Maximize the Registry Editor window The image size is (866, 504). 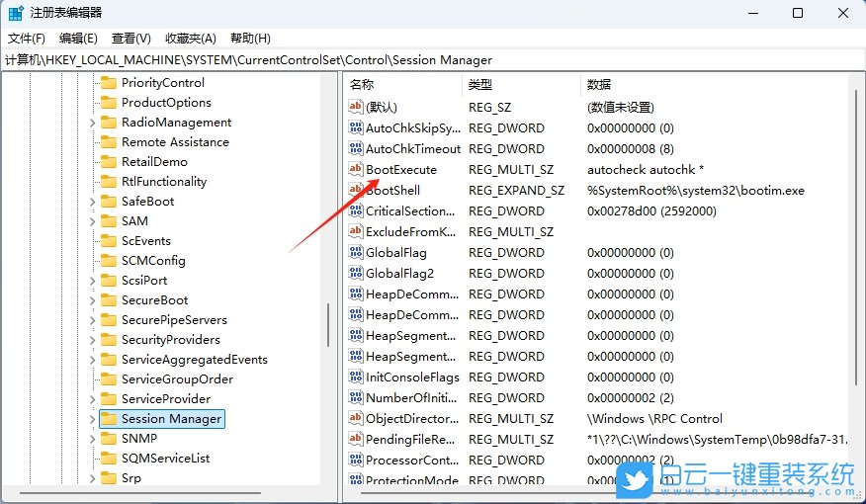[x=798, y=13]
